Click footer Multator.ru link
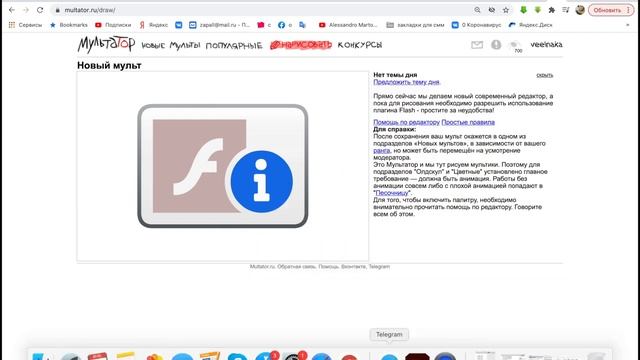 [x=262, y=267]
